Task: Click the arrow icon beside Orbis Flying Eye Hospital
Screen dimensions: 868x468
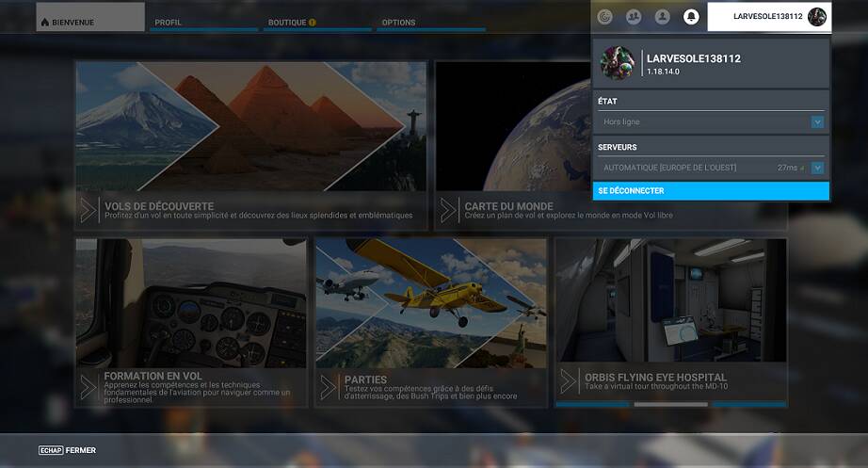Action: click(x=568, y=381)
